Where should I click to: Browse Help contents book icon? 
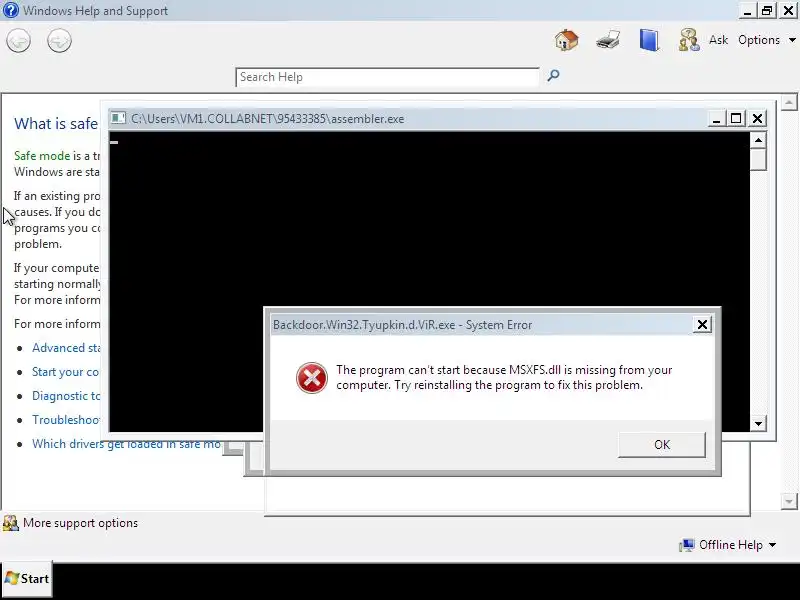click(649, 40)
